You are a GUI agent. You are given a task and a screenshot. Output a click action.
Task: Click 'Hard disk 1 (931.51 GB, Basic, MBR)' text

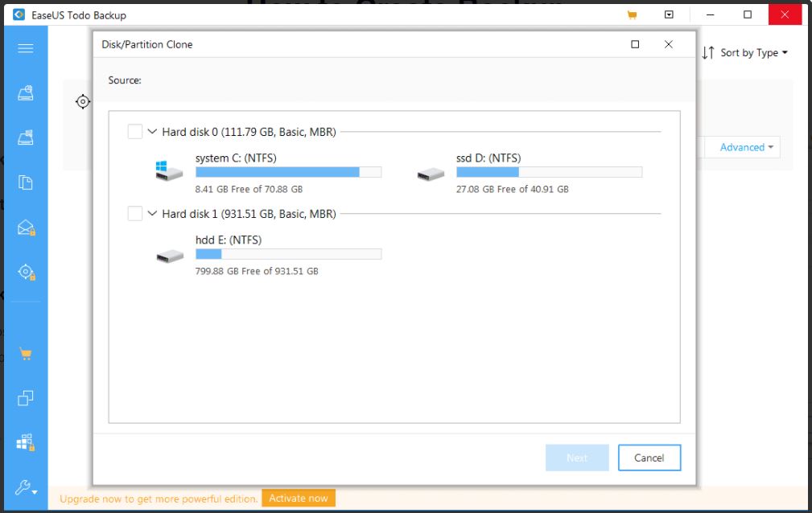click(249, 214)
